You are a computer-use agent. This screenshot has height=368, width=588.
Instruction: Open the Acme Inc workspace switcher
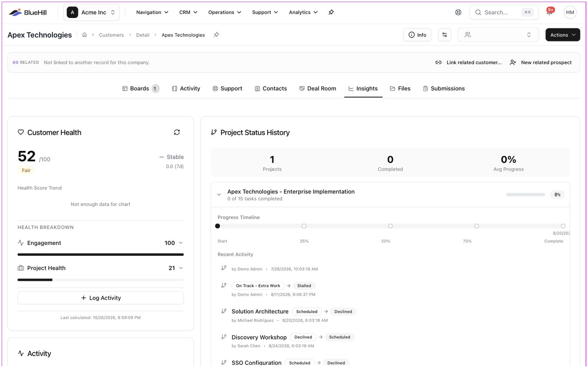[x=91, y=12]
